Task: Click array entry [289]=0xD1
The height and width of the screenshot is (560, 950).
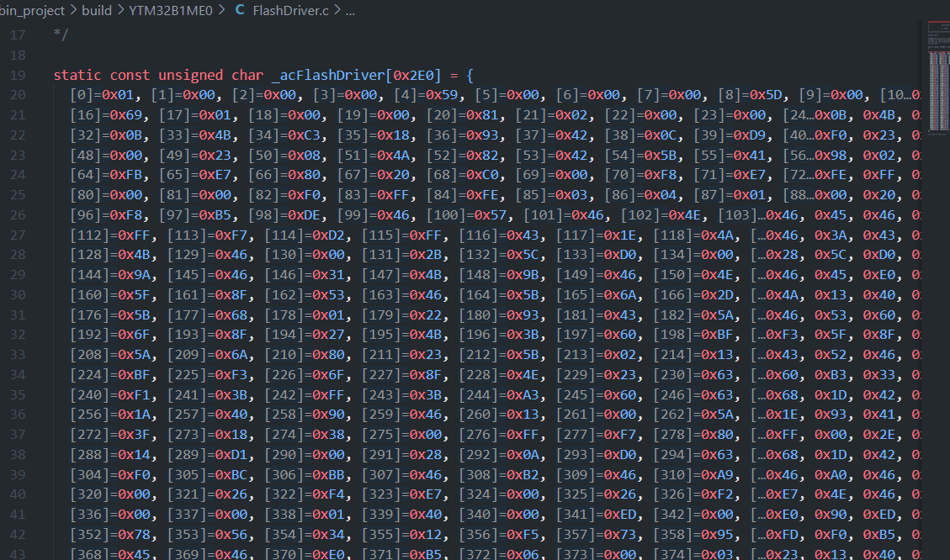Action: coord(208,454)
